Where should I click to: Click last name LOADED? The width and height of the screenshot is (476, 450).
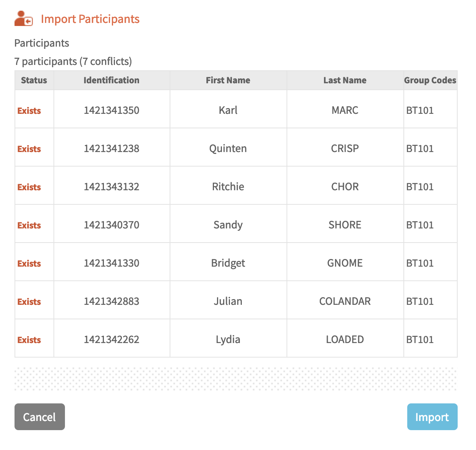point(345,340)
